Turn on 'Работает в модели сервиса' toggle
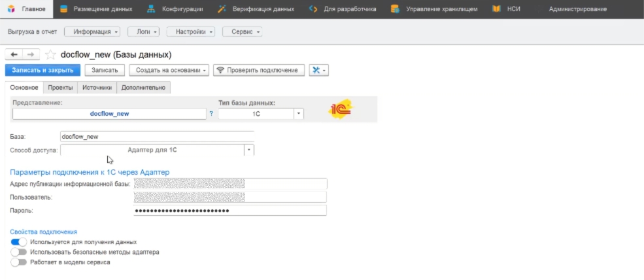Screen dimensions: 644x280 point(19,262)
